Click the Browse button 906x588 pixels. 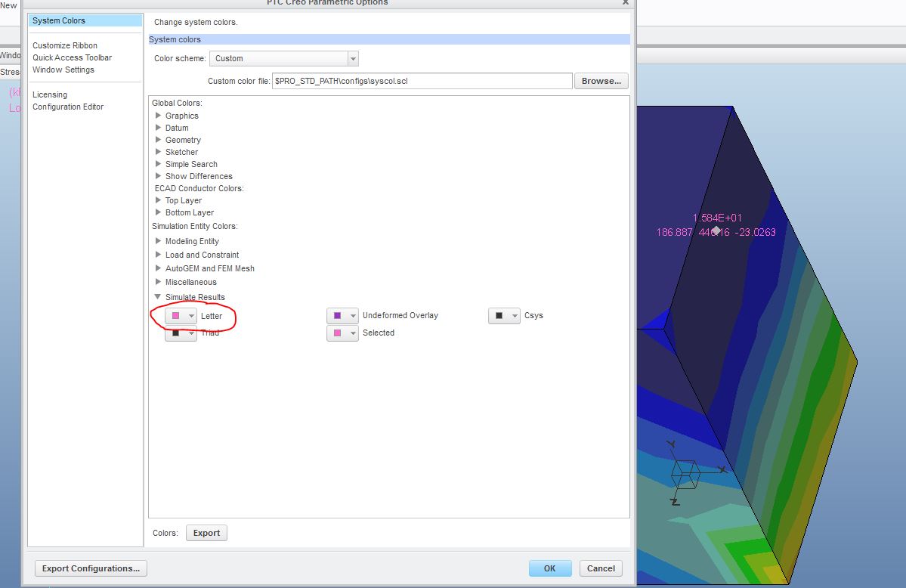pyautogui.click(x=601, y=81)
